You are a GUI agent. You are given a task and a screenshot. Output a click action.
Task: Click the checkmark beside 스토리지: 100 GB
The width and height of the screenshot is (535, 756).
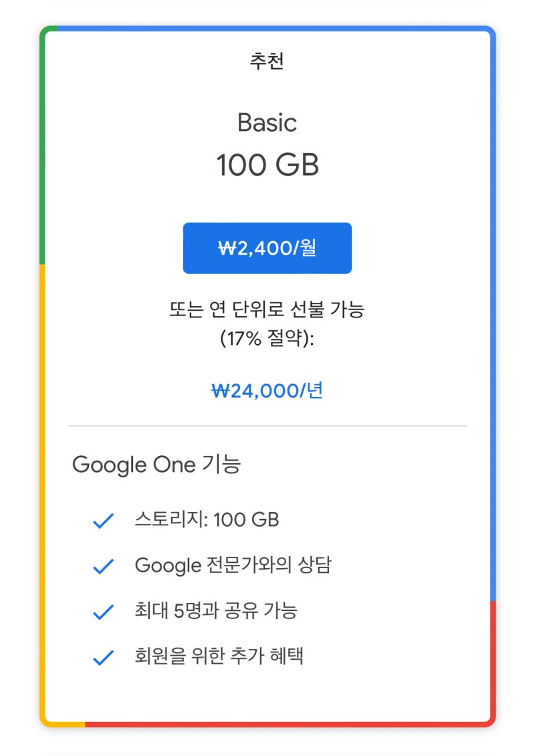(x=102, y=519)
